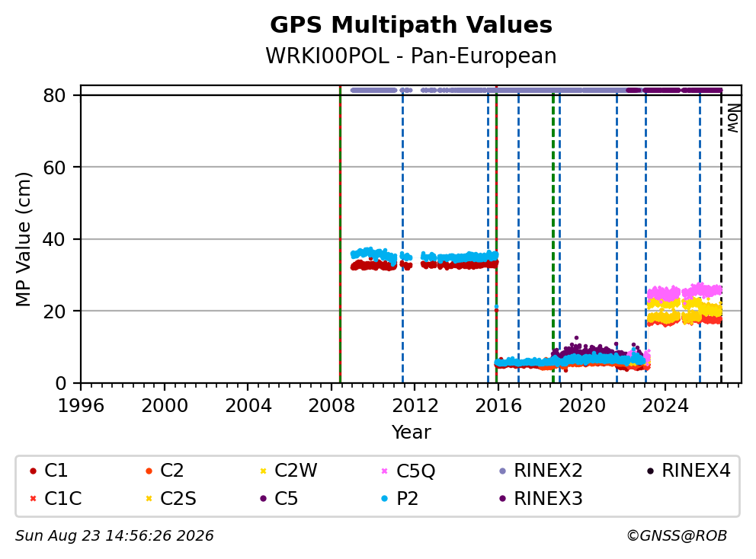Click the C1 legend marker dot
The height and width of the screenshot is (559, 756).
click(33, 471)
